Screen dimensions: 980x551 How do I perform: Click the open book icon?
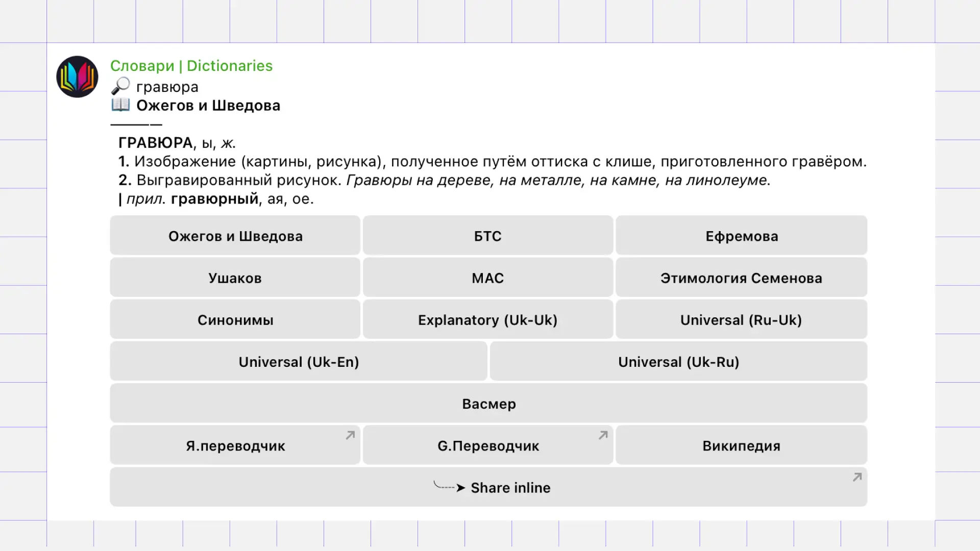[120, 105]
